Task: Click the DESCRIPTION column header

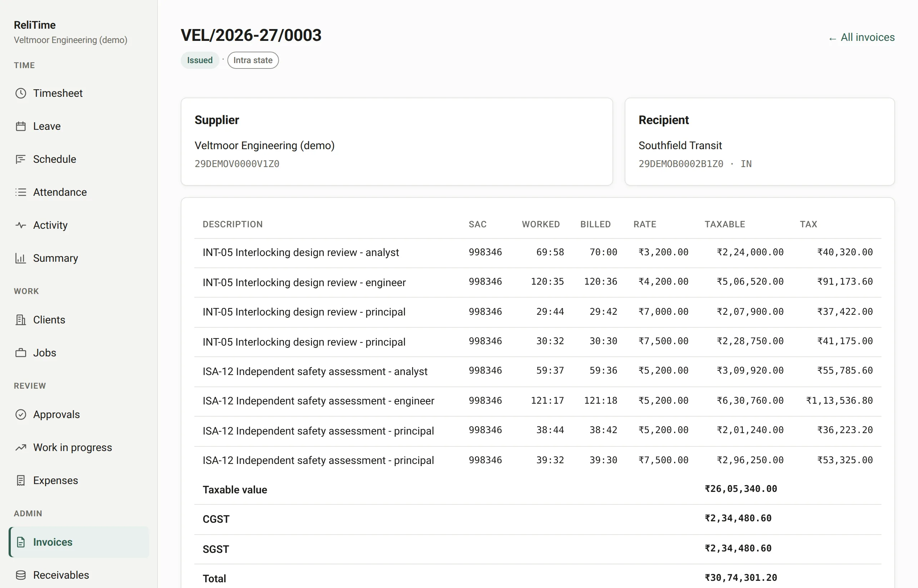Action: click(x=233, y=224)
